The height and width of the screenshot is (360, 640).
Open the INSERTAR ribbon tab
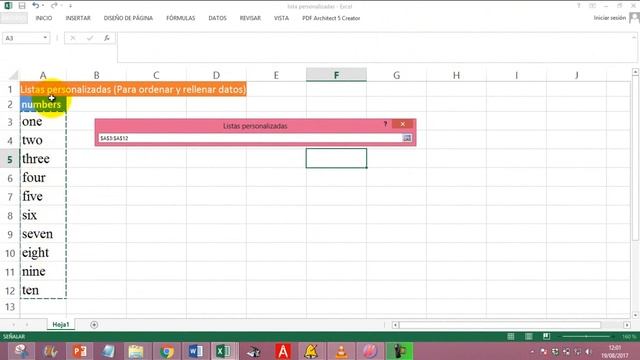(x=78, y=18)
